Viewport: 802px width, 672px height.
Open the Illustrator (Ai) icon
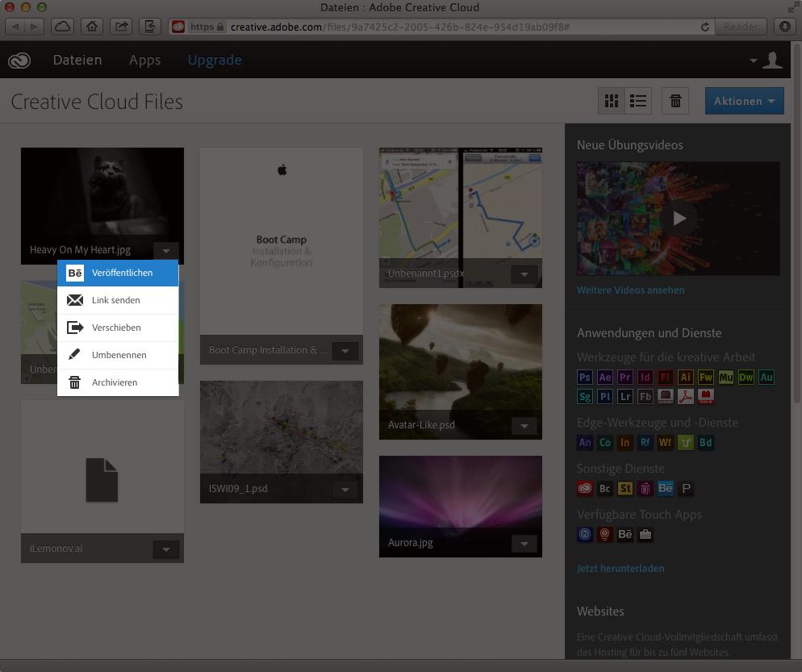685,377
